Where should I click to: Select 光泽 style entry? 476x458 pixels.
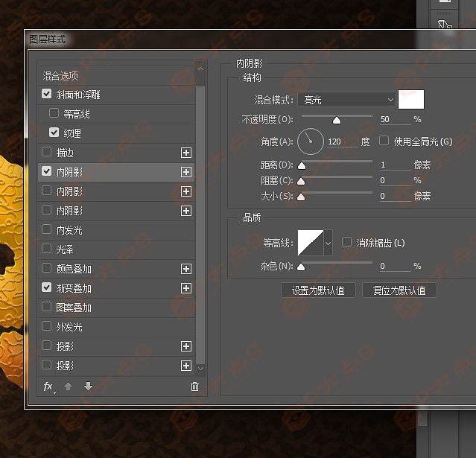click(116, 249)
